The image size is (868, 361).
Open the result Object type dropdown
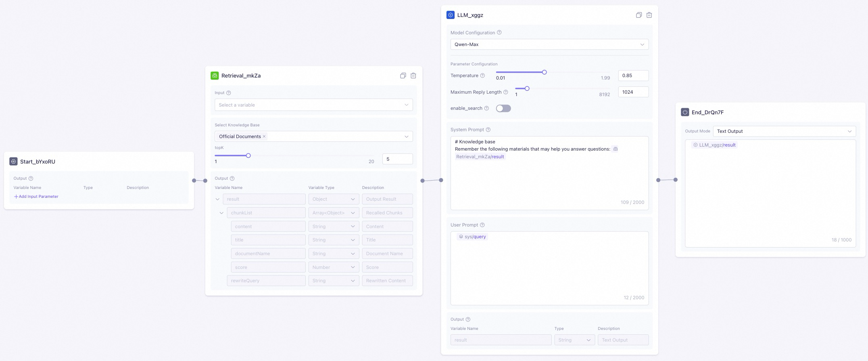(334, 199)
